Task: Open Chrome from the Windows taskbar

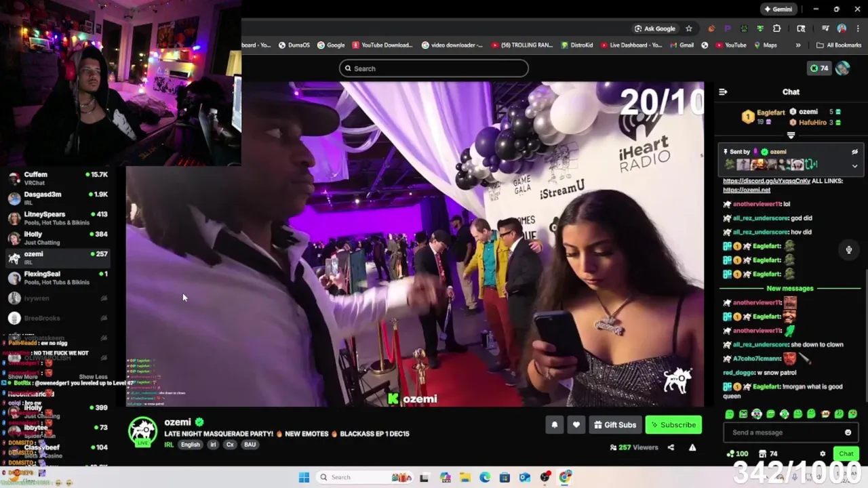Action: point(566,477)
